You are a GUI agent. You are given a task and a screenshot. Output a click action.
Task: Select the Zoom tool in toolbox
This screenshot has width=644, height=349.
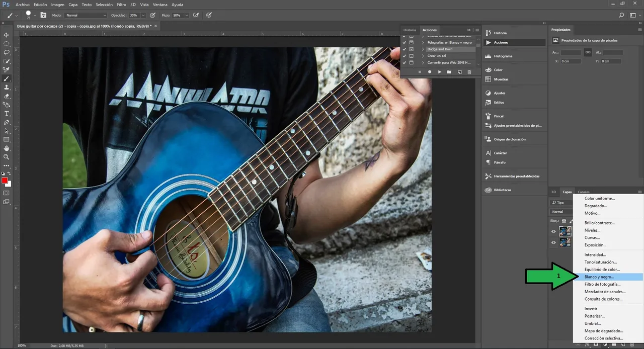[7, 157]
